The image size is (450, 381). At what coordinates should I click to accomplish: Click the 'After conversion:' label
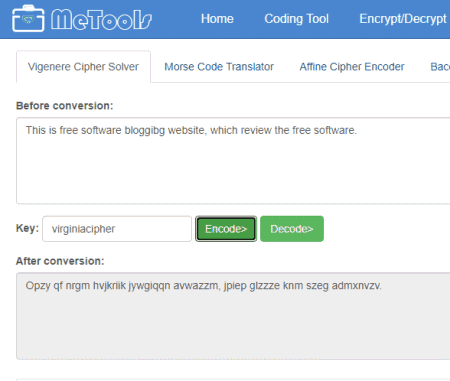[x=60, y=261]
